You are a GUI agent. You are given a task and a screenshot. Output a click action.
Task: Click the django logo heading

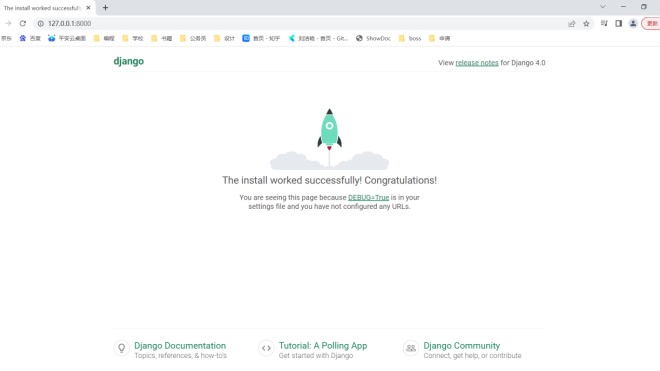pyautogui.click(x=128, y=61)
